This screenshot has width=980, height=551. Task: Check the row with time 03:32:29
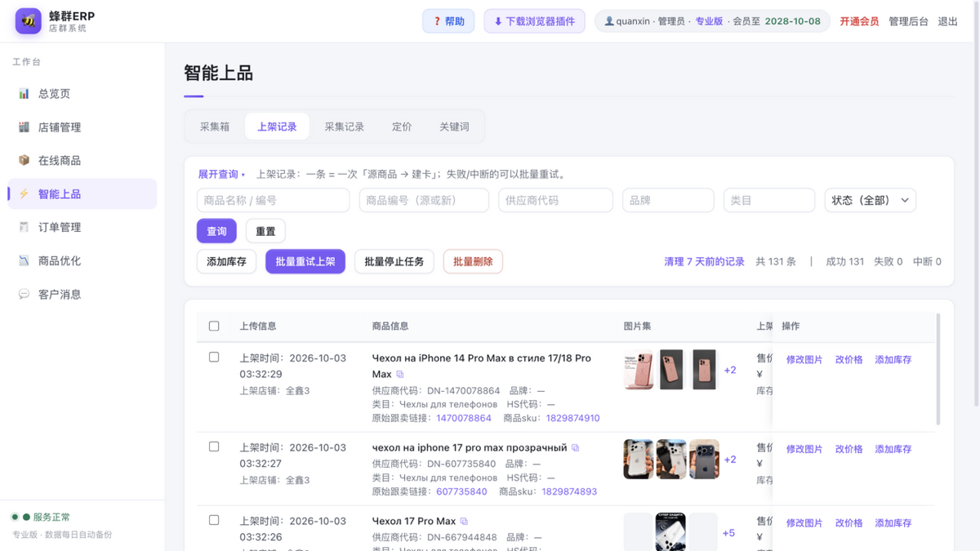click(214, 358)
